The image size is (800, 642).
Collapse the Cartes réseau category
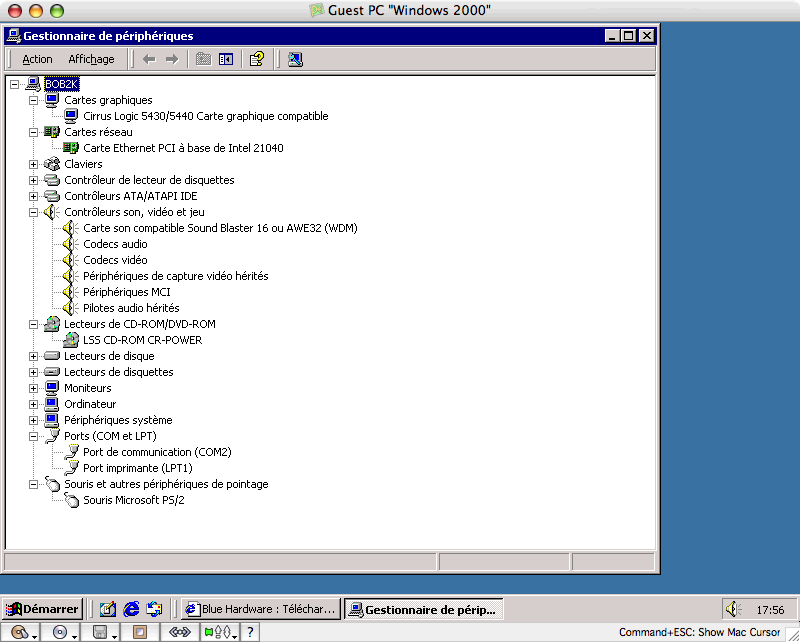click(34, 132)
